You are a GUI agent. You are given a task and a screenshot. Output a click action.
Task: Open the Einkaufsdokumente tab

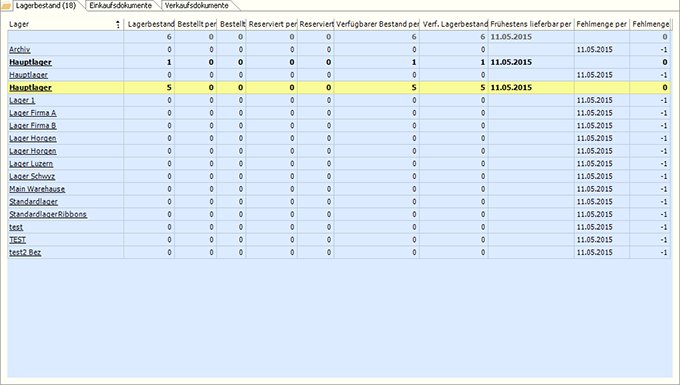coord(121,6)
